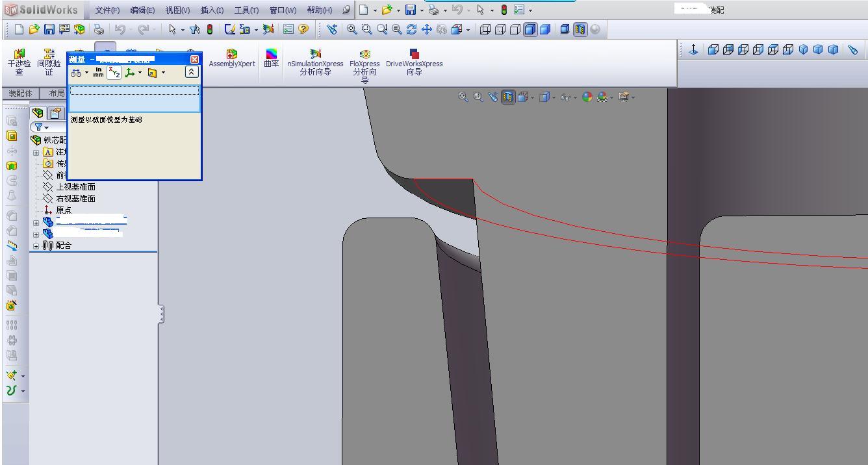
Task: Click the yellow Edit Component icon in left sidebar
Action: pos(12,136)
